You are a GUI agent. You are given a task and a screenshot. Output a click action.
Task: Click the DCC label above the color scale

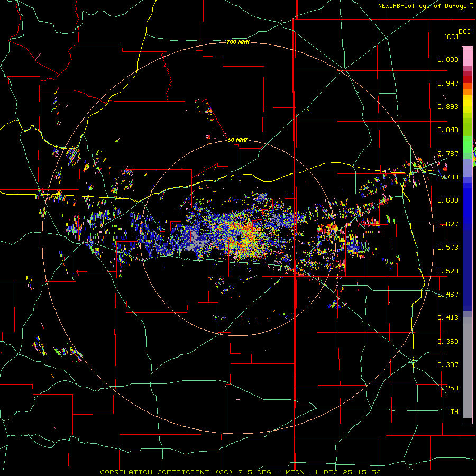464,32
